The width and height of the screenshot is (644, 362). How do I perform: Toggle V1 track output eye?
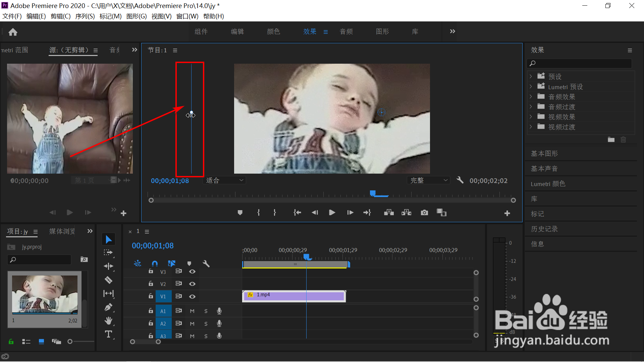(x=192, y=296)
